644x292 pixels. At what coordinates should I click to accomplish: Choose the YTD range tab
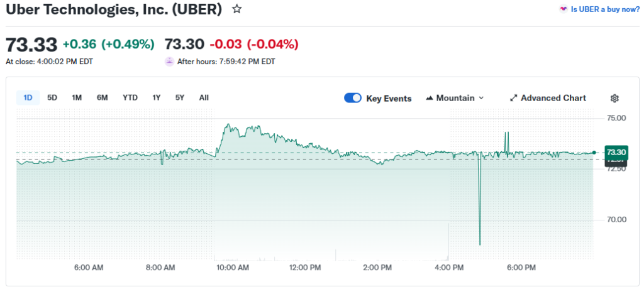coord(130,97)
